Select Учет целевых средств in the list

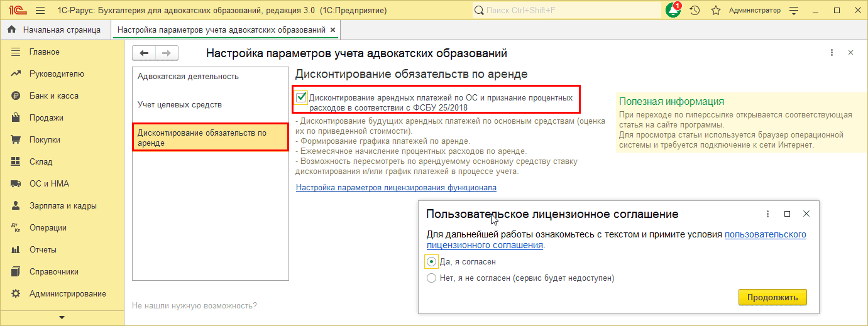coord(180,105)
